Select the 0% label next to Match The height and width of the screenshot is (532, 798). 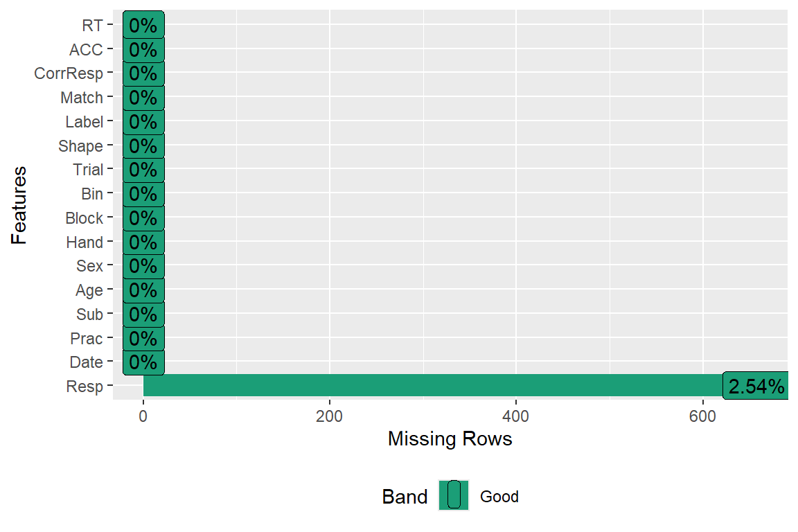pos(143,98)
